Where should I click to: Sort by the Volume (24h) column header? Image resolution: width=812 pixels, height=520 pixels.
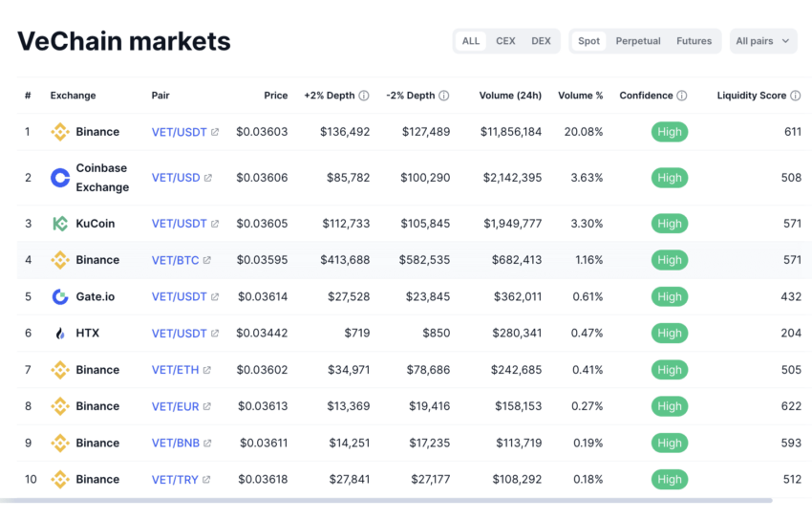tap(510, 96)
